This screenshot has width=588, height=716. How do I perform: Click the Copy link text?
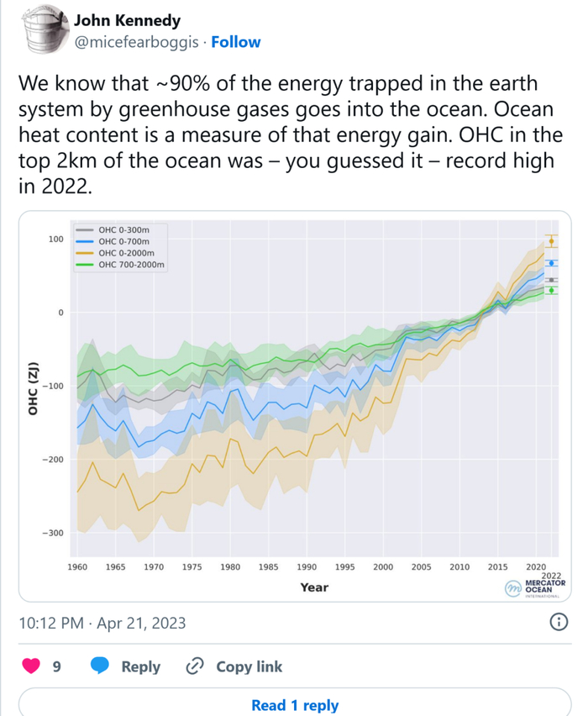[249, 666]
